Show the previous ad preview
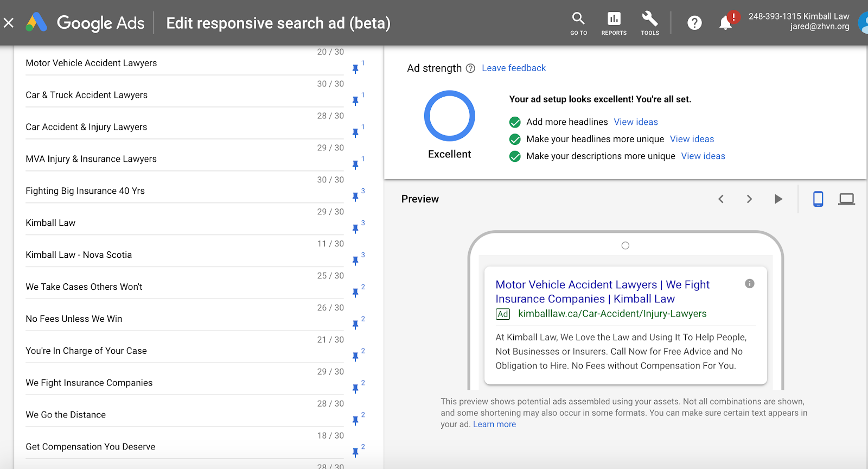This screenshot has height=469, width=868. 721,199
